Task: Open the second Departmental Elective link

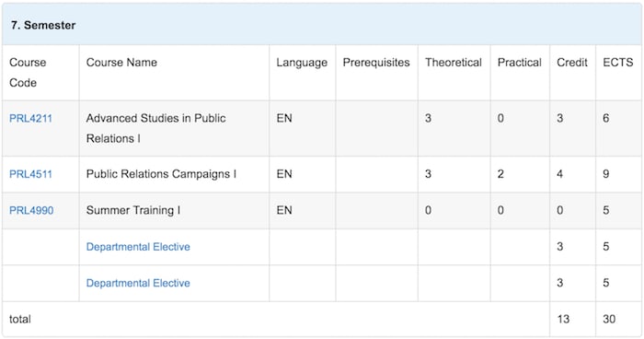Action: (x=138, y=283)
